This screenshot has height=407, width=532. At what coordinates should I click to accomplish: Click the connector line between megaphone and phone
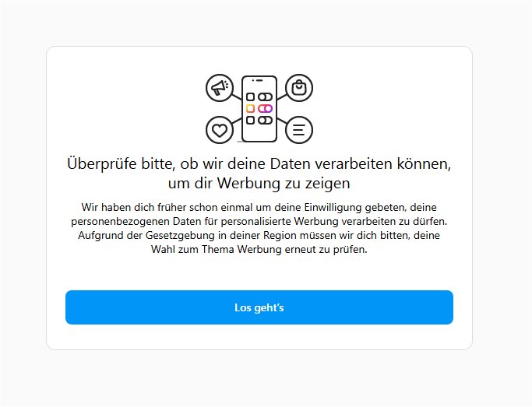[x=237, y=97]
